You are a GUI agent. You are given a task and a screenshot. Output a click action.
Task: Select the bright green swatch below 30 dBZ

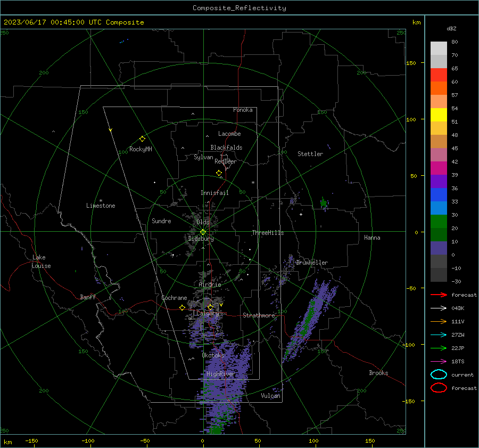(439, 221)
